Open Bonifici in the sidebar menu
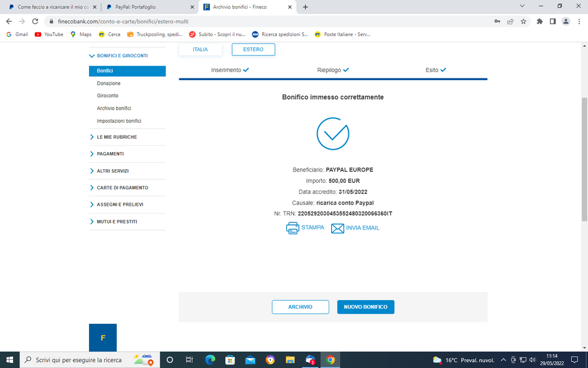 (127, 71)
